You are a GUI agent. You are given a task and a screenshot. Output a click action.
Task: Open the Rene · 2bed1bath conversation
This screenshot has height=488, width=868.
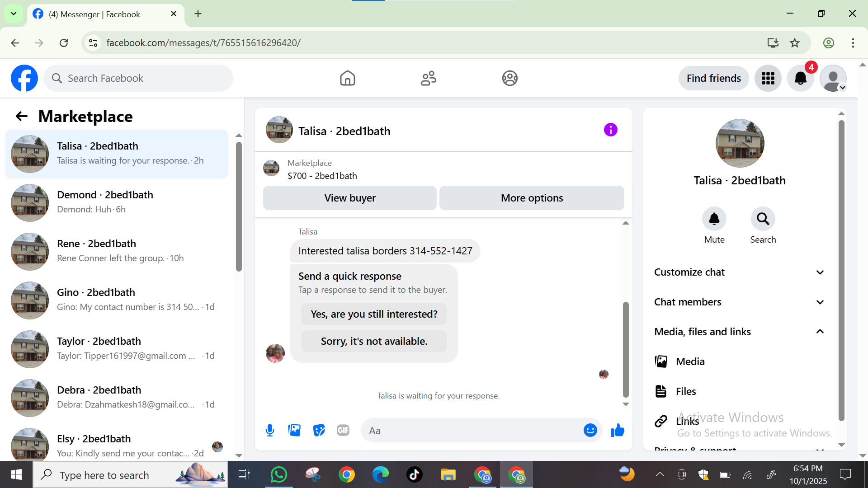tap(117, 252)
